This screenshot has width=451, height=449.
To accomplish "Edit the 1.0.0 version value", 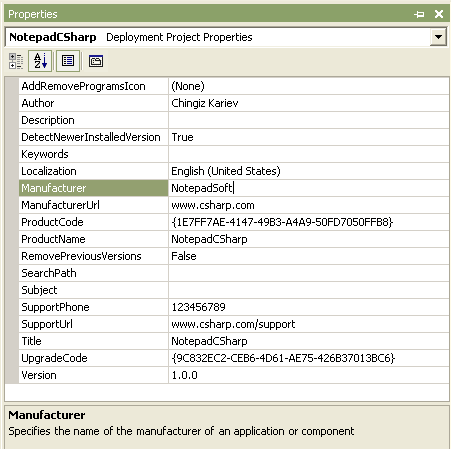I will tap(309, 375).
